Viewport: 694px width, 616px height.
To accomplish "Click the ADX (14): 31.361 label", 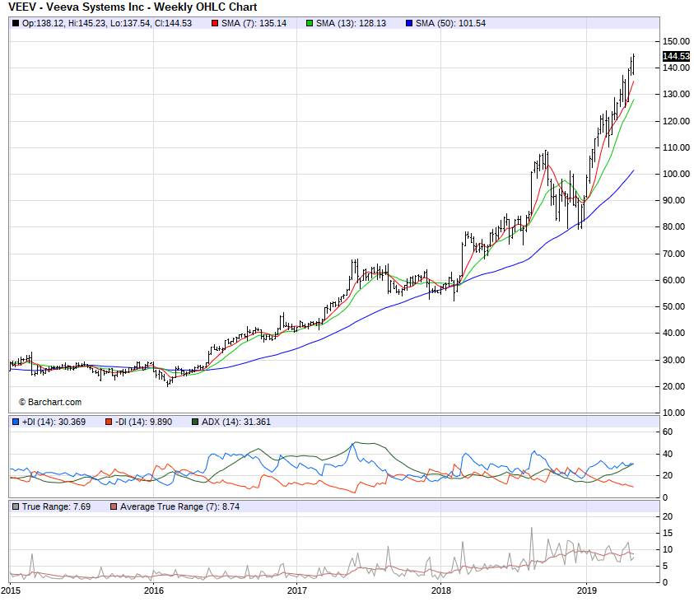I will click(236, 422).
